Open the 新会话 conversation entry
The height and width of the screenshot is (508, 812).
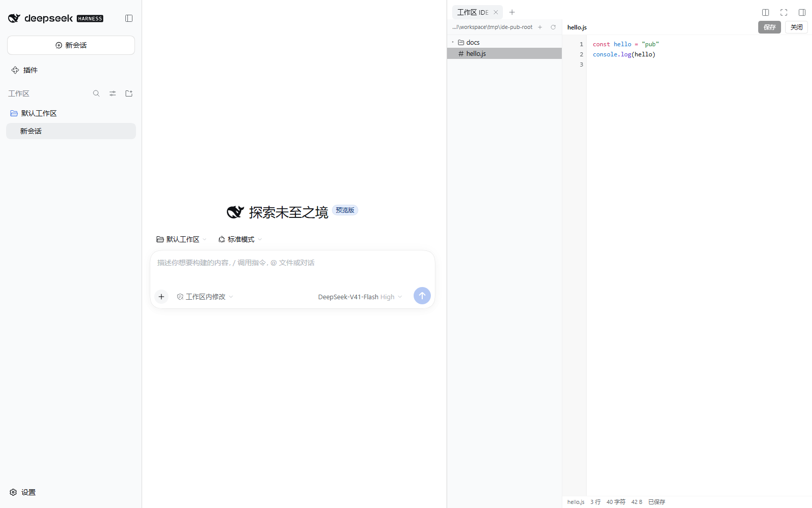click(x=71, y=131)
